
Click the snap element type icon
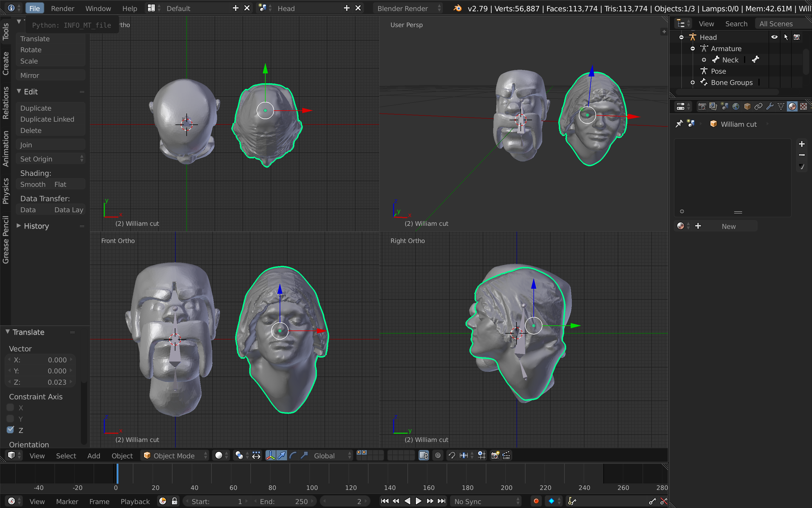466,455
